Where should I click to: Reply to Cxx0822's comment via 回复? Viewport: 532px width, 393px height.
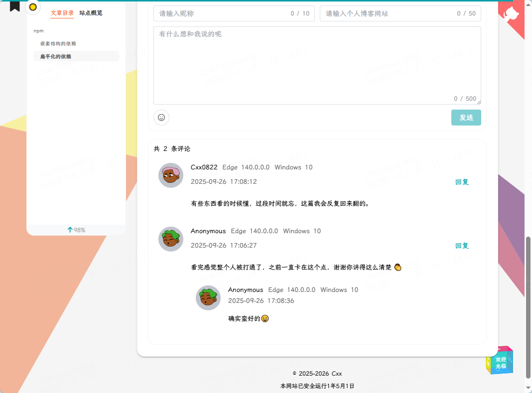pos(462,182)
